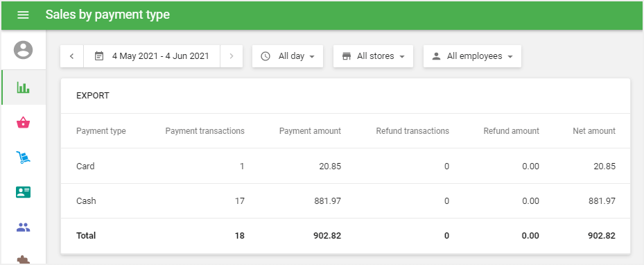Click the clock icon beside All day
The width and height of the screenshot is (644, 265).
click(x=266, y=56)
